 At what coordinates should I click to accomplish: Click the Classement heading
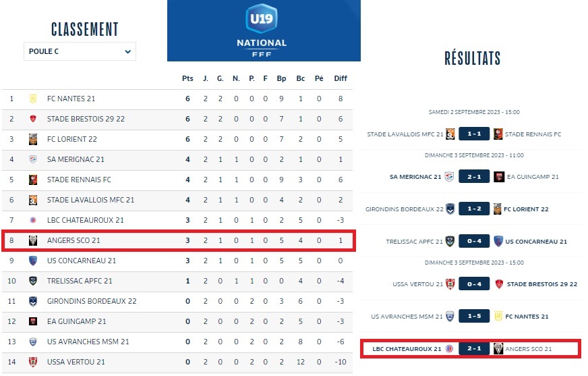click(x=85, y=30)
